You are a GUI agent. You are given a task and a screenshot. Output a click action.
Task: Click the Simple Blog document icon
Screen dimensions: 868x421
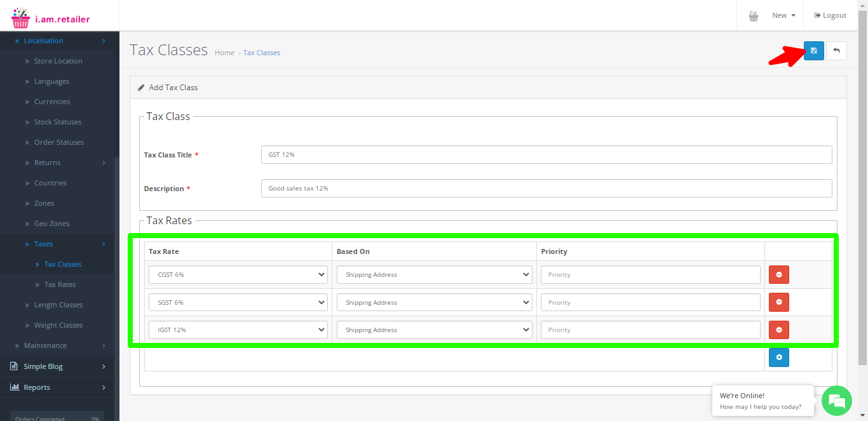14,366
